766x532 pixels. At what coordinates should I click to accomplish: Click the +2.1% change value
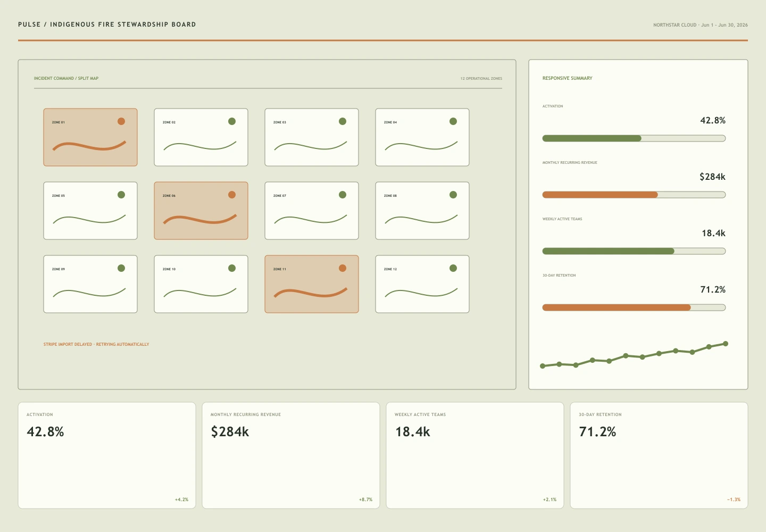(549, 500)
